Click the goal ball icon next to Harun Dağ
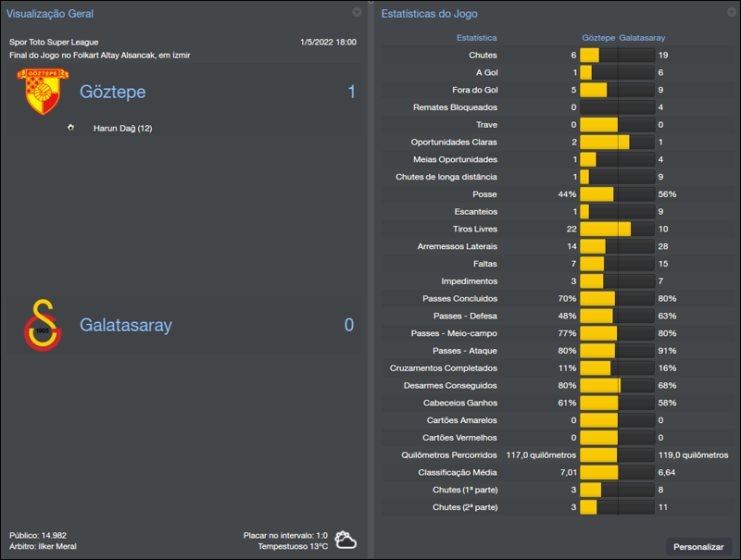The height and width of the screenshot is (560, 741). [x=70, y=129]
